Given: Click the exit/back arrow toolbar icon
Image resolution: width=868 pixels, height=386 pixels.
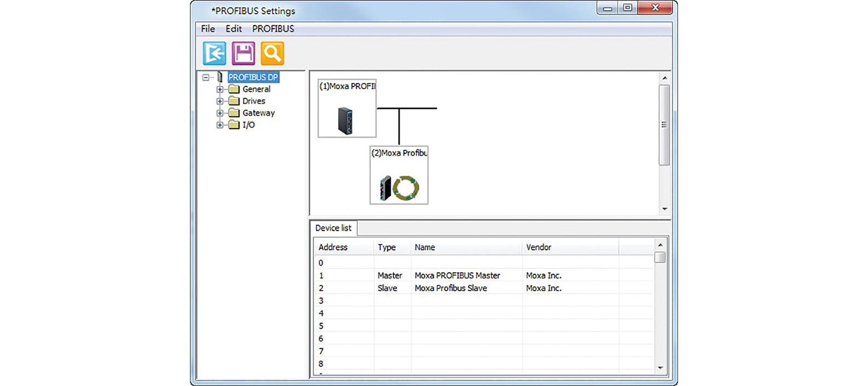Looking at the screenshot, I should pyautogui.click(x=215, y=54).
